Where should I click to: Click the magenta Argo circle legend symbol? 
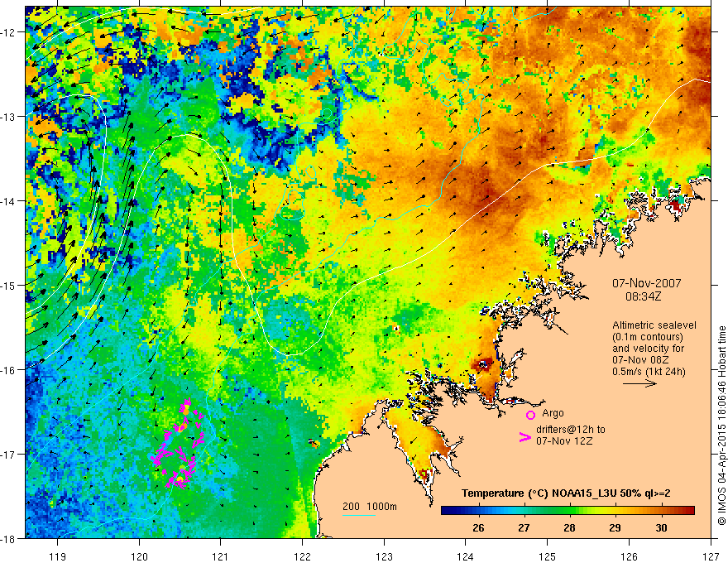[530, 415]
